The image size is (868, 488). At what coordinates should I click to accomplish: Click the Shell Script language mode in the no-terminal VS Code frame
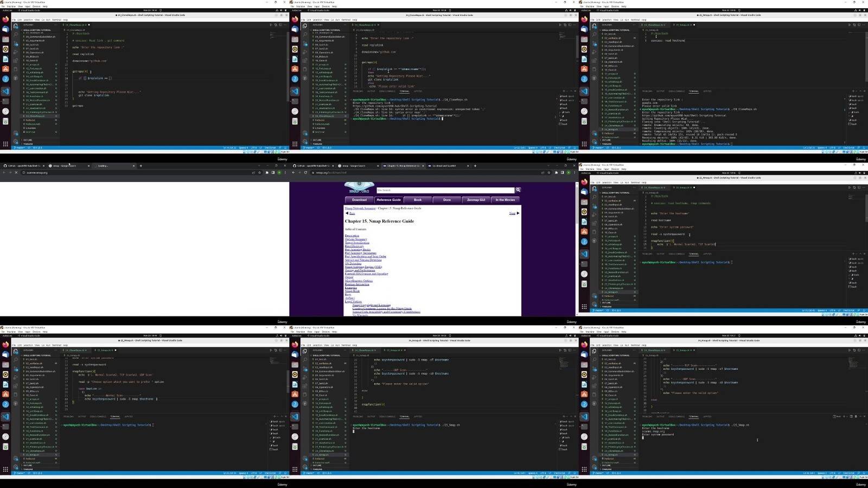tap(270, 148)
